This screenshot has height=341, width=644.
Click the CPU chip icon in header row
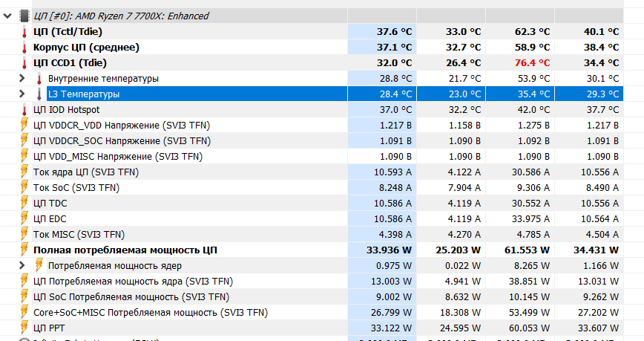point(24,16)
